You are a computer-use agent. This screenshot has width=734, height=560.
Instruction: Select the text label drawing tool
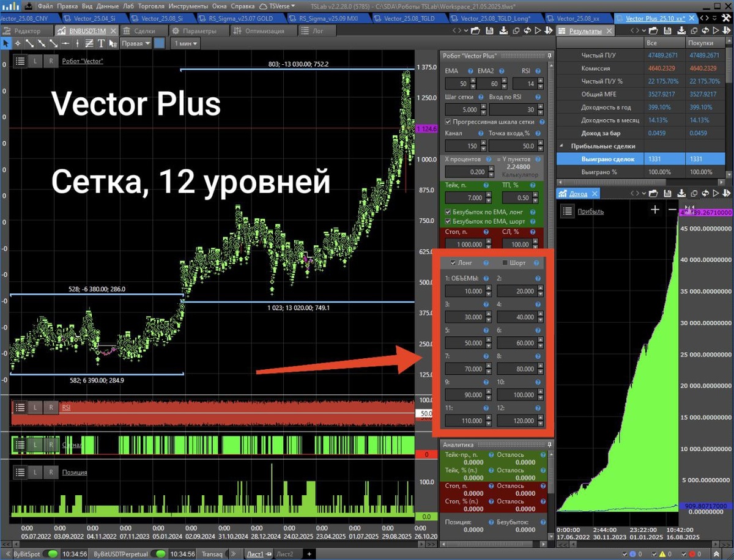(x=102, y=43)
